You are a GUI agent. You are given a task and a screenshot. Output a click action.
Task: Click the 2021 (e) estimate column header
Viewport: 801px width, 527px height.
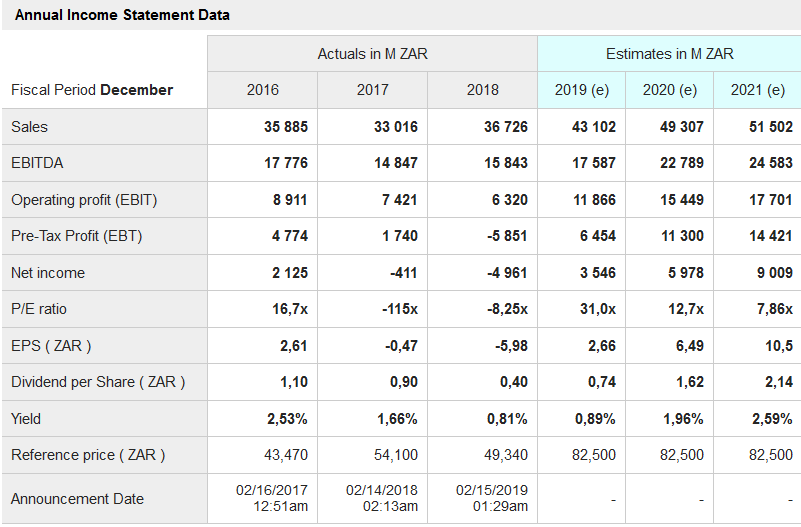(758, 90)
